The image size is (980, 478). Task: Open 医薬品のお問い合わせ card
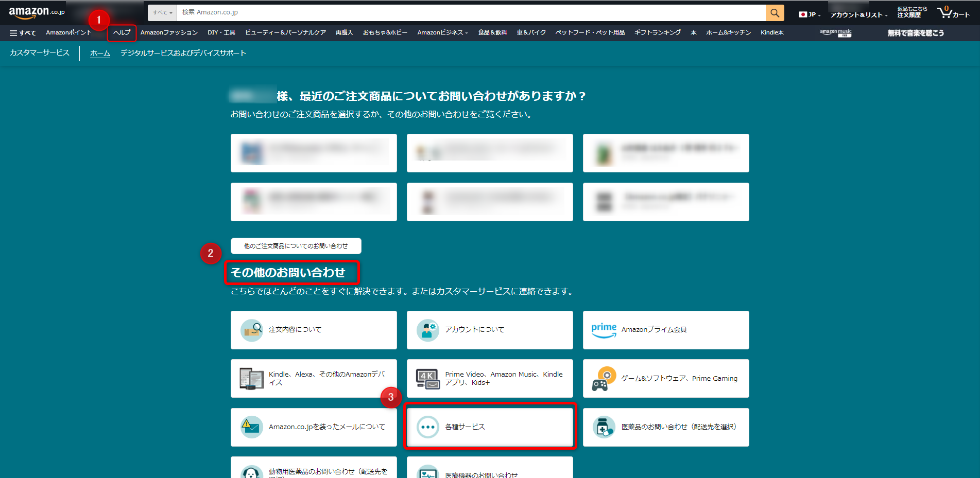click(666, 427)
